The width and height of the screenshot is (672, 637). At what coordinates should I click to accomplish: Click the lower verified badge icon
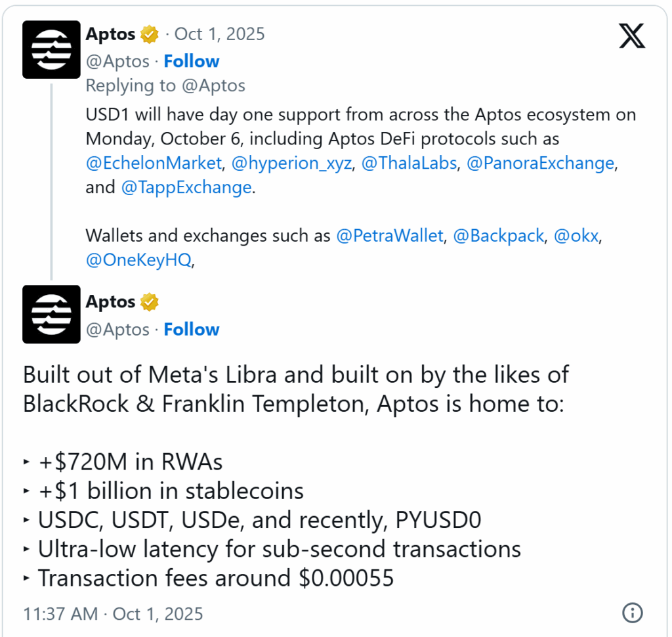pyautogui.click(x=150, y=302)
